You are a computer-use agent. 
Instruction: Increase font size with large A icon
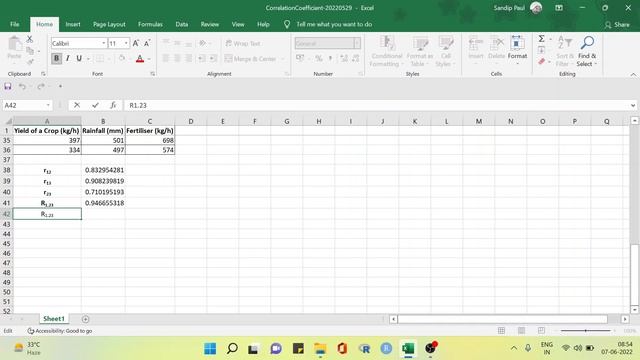(x=136, y=43)
